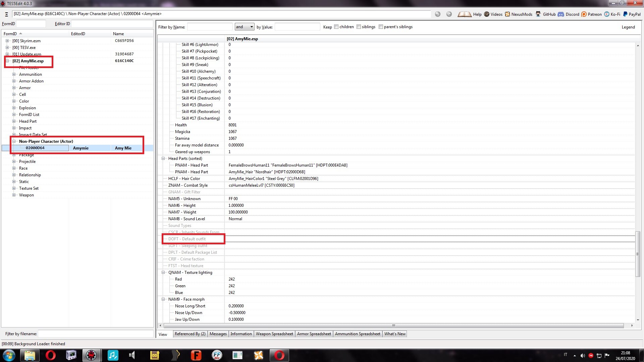
Task: Switch to TES5Edit taskbar icon
Action: pyautogui.click(x=91, y=355)
